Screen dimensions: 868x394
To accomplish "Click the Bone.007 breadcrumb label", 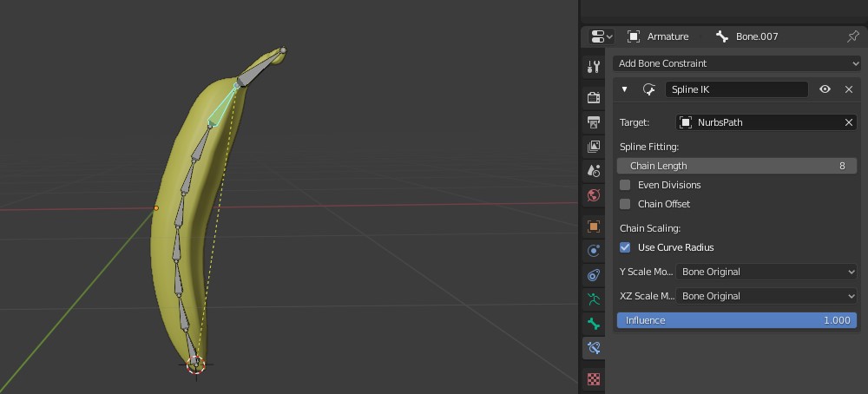I will (x=757, y=36).
